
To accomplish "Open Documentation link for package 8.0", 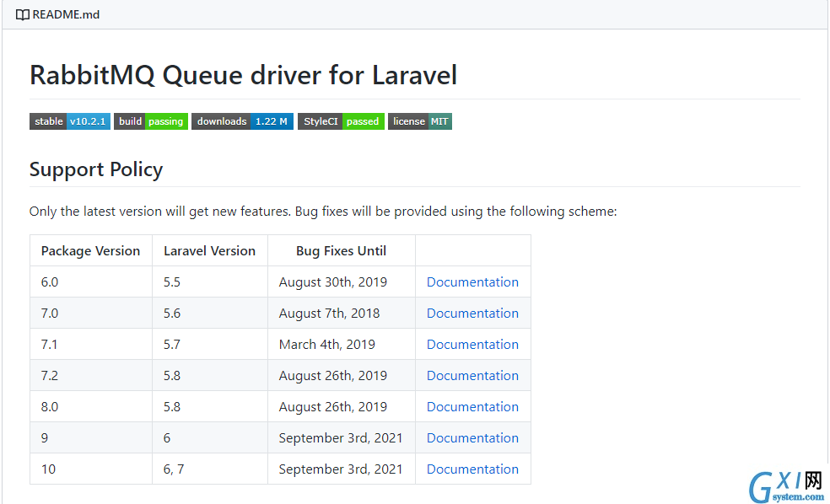I will [472, 407].
